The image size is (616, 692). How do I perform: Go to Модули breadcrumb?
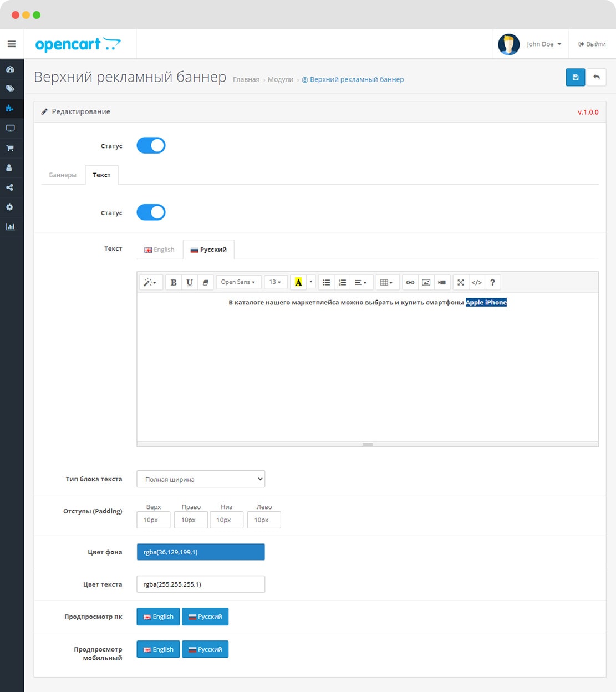281,79
